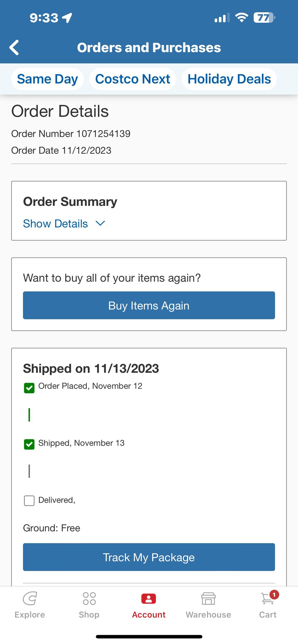Tap the back arrow icon
The image size is (298, 644).
pyautogui.click(x=14, y=47)
